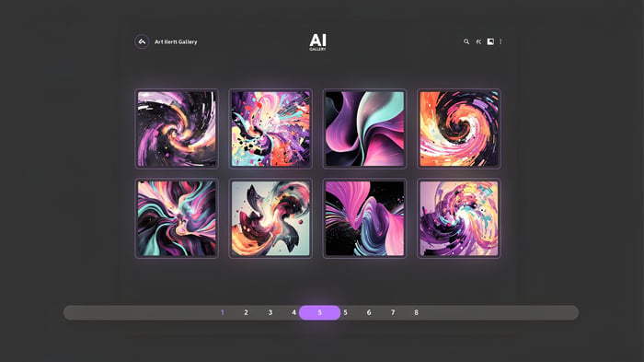
Task: Open the swirl on light grey background thumbnail
Action: point(270,218)
